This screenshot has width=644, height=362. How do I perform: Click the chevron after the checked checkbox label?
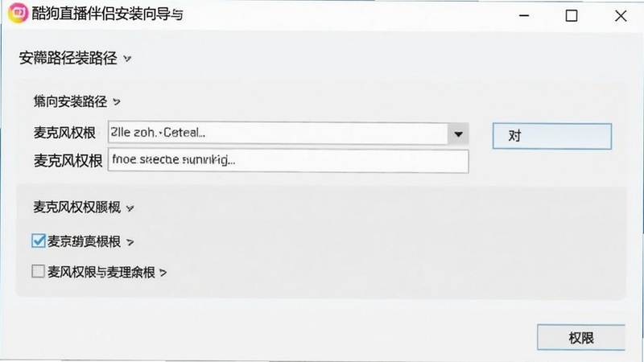pyautogui.click(x=130, y=242)
